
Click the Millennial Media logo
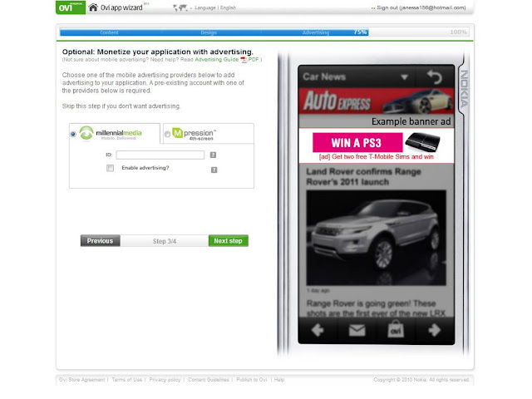(x=111, y=133)
